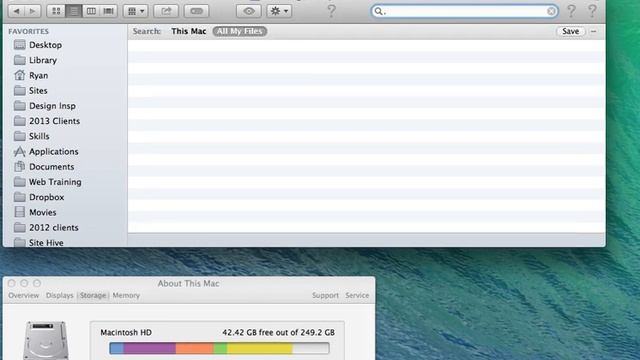
Task: Close the About This Mac window
Action: tap(12, 283)
